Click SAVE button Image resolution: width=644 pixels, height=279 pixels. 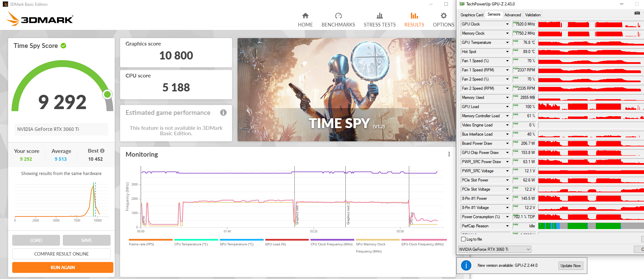click(x=87, y=240)
